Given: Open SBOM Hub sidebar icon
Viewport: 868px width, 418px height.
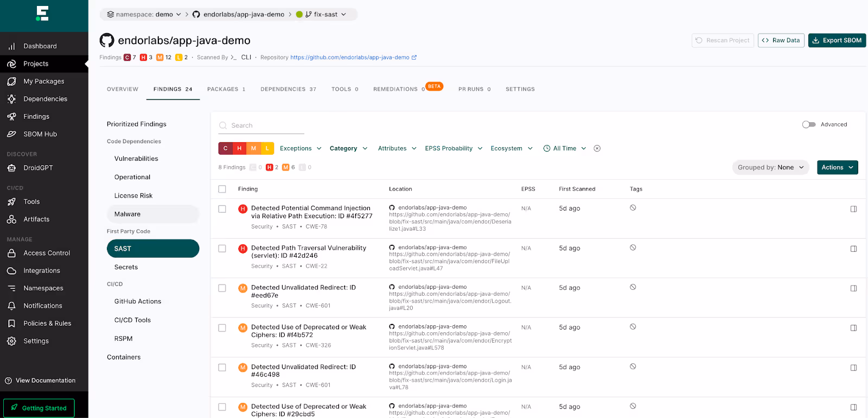Looking at the screenshot, I should coord(11,134).
